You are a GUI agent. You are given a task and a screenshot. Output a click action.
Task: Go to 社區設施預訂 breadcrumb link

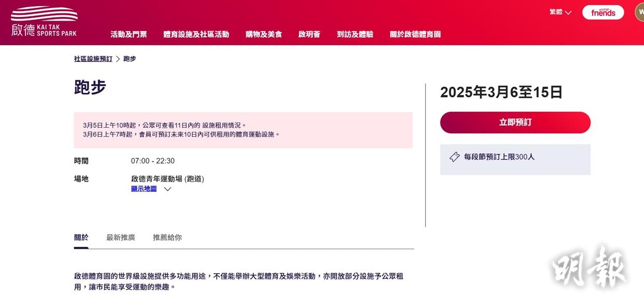(93, 59)
